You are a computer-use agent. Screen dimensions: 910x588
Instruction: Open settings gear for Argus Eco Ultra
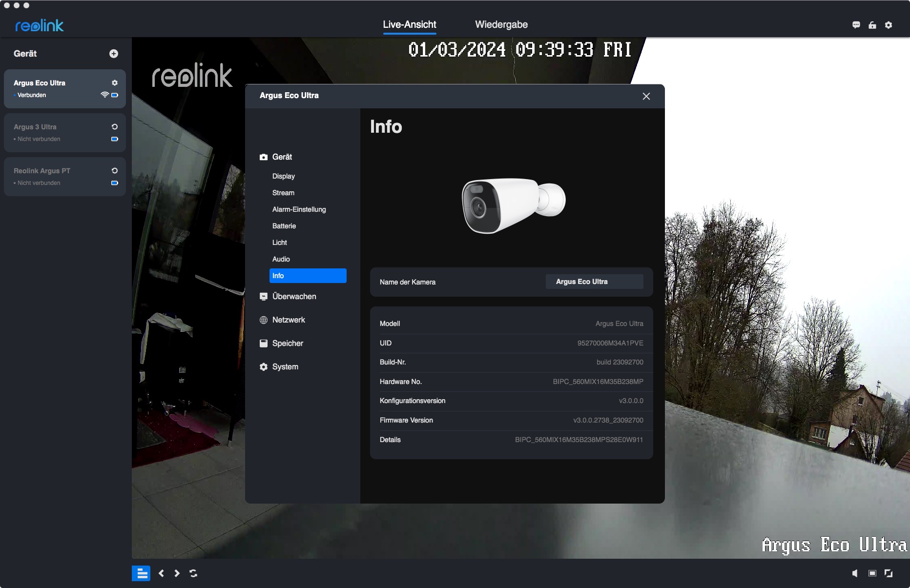pyautogui.click(x=115, y=83)
